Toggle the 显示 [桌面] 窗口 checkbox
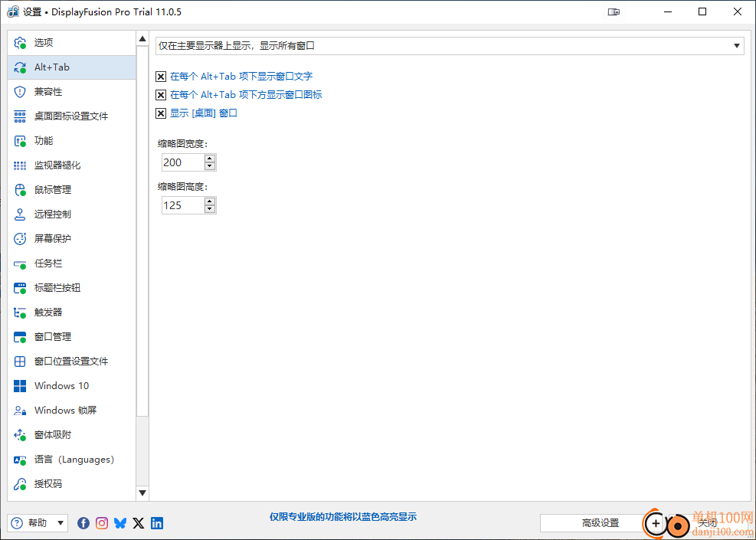 [x=161, y=114]
